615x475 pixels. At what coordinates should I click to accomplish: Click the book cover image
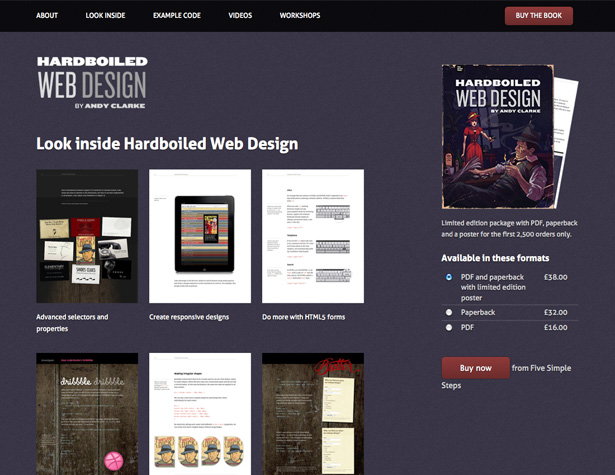[498, 136]
